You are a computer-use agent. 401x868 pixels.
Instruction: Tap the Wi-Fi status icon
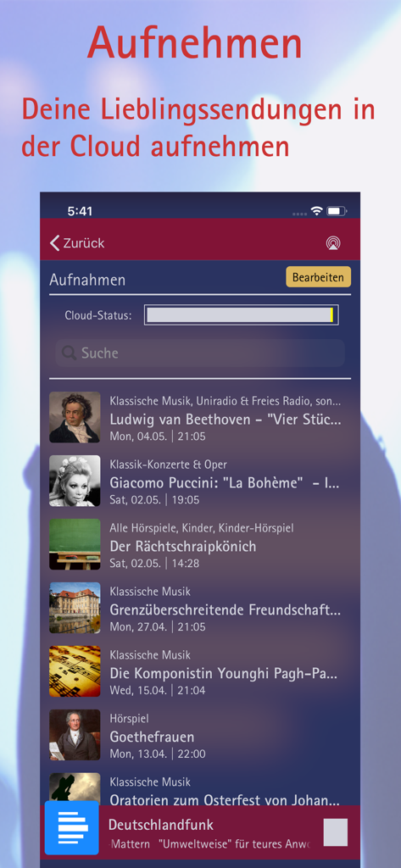pyautogui.click(x=316, y=211)
